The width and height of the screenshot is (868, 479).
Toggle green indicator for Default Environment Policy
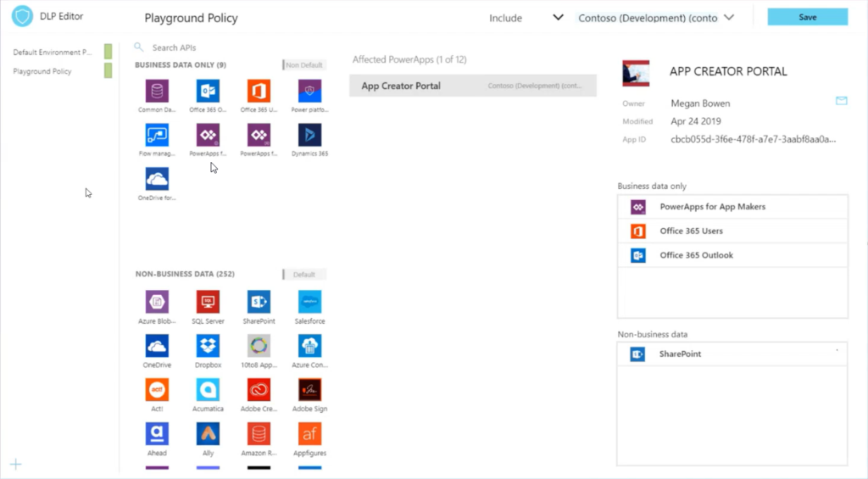pos(108,52)
